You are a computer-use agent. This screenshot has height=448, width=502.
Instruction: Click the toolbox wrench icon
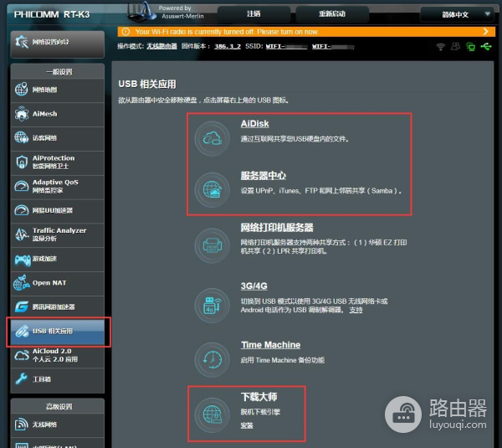pos(22,379)
